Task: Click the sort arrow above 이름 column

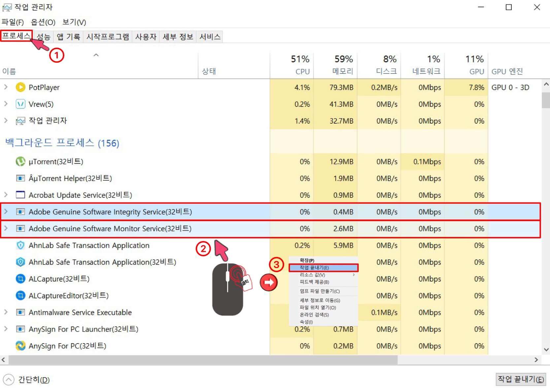Action: click(96, 55)
